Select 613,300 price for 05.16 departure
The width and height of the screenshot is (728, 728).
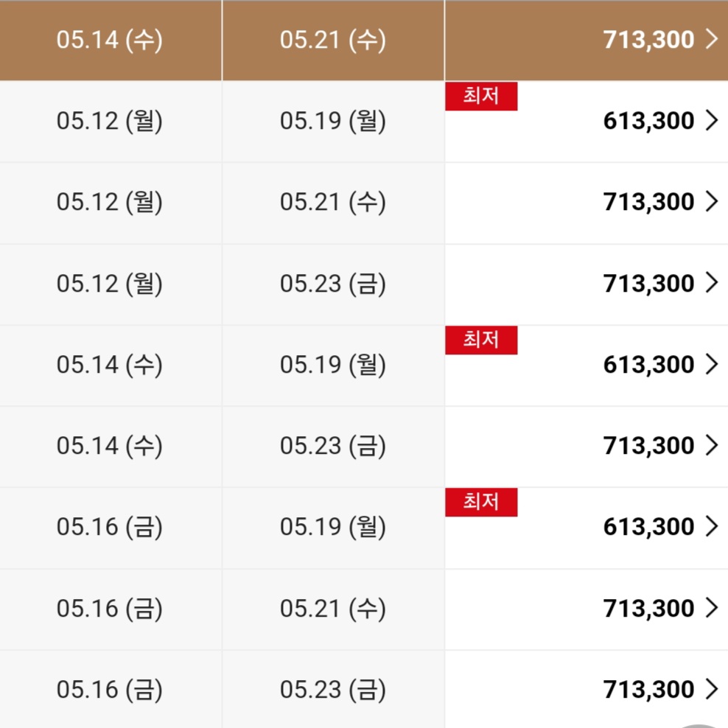click(x=648, y=527)
